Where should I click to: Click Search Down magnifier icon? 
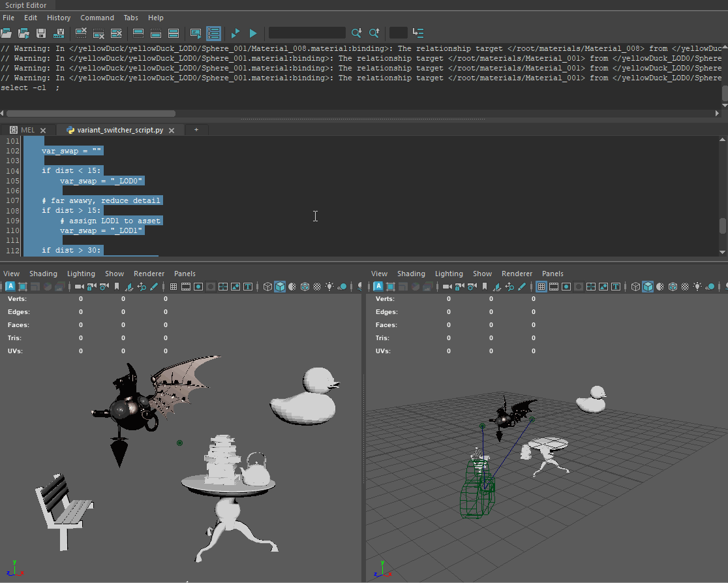[356, 33]
